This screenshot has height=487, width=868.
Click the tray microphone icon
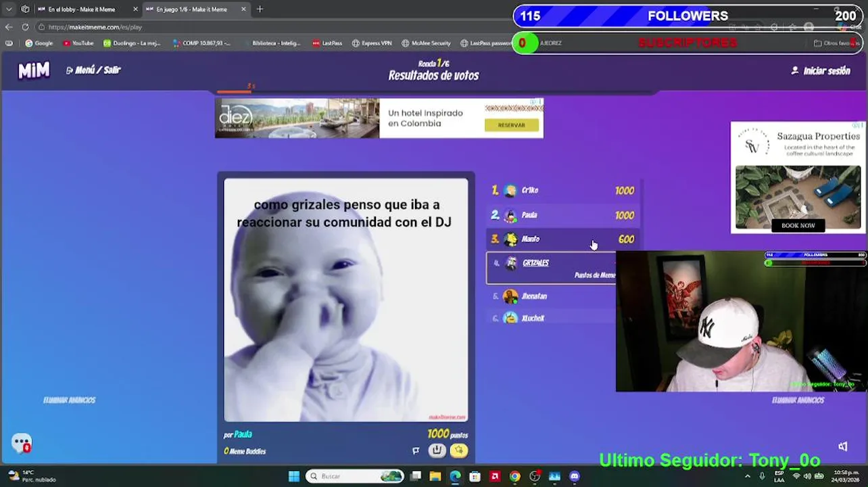point(762,476)
